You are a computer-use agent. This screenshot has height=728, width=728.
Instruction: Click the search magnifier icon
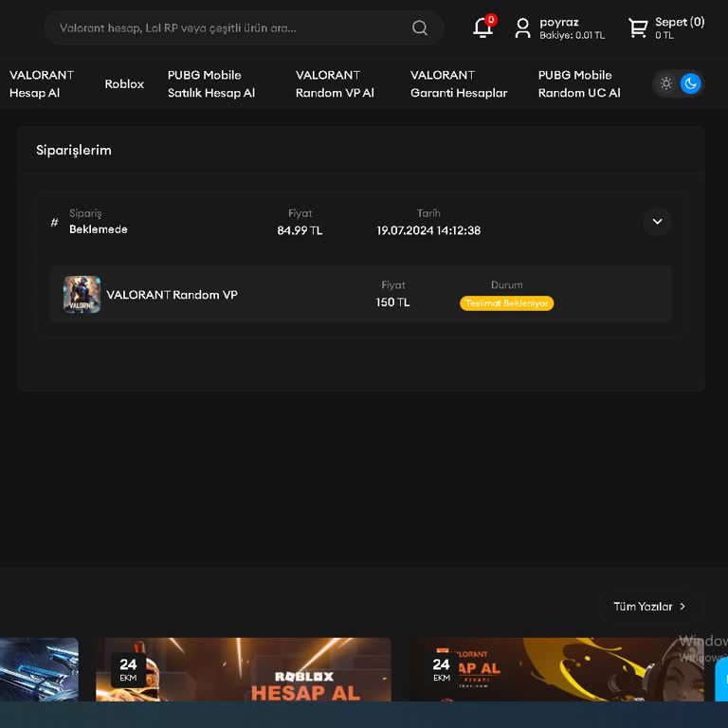[420, 28]
